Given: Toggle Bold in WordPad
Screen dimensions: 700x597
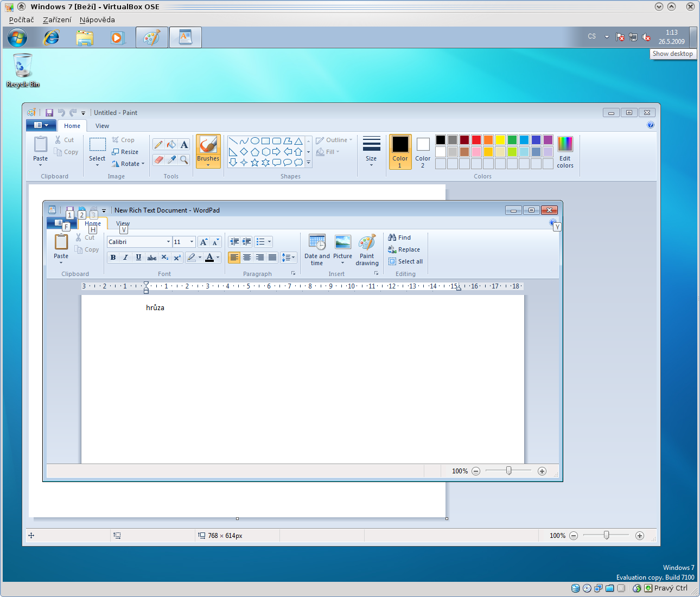Looking at the screenshot, I should click(113, 258).
